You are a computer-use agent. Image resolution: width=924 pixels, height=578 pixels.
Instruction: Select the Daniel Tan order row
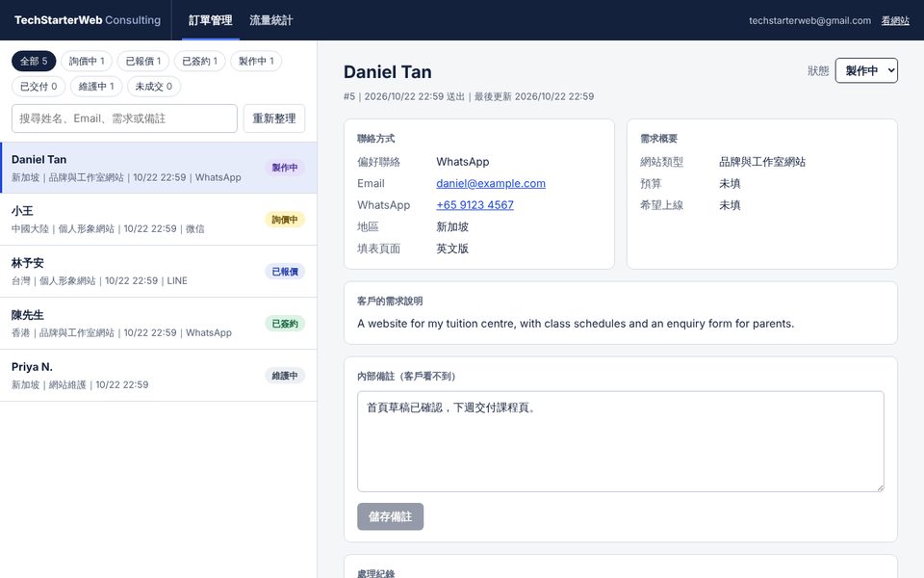(x=159, y=168)
